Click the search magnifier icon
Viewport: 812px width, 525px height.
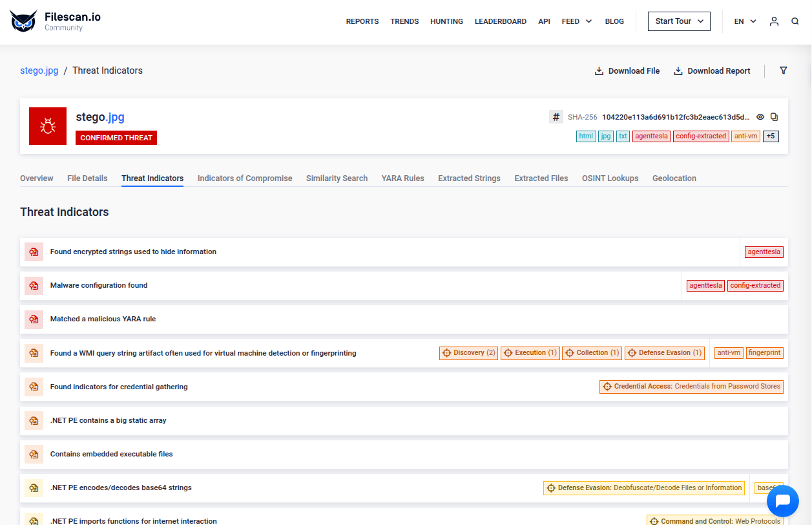pyautogui.click(x=795, y=21)
